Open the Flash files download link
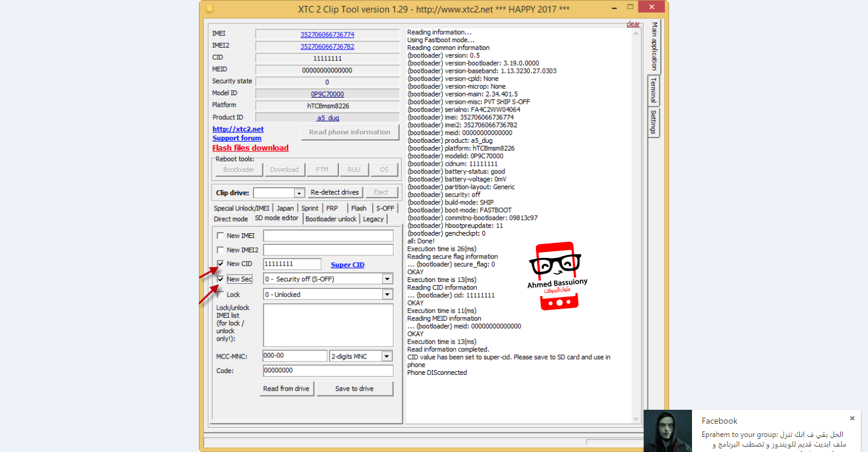 (x=250, y=148)
